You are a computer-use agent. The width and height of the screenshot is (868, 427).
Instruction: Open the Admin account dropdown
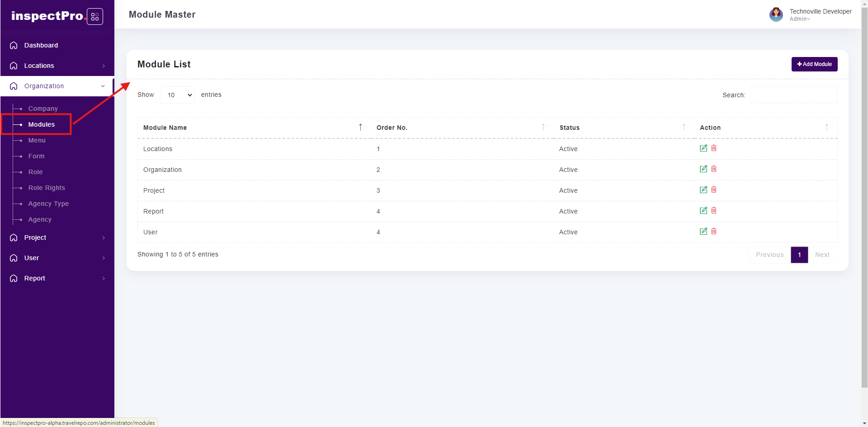[800, 19]
